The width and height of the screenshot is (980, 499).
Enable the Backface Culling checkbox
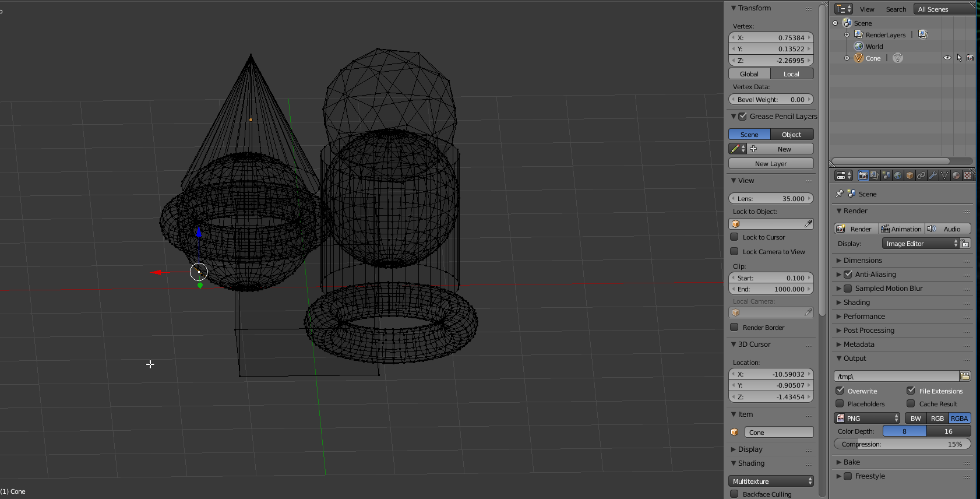[x=735, y=494]
